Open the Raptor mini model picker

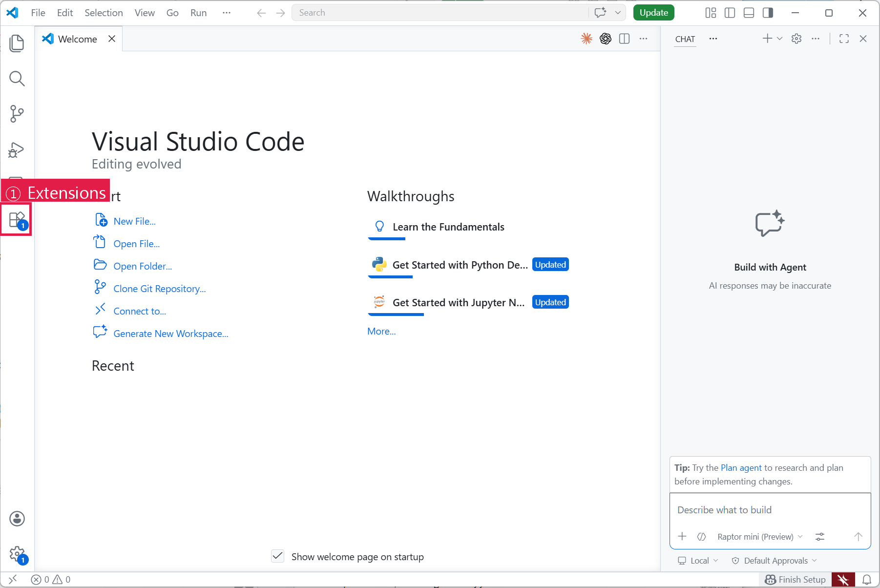[760, 537]
